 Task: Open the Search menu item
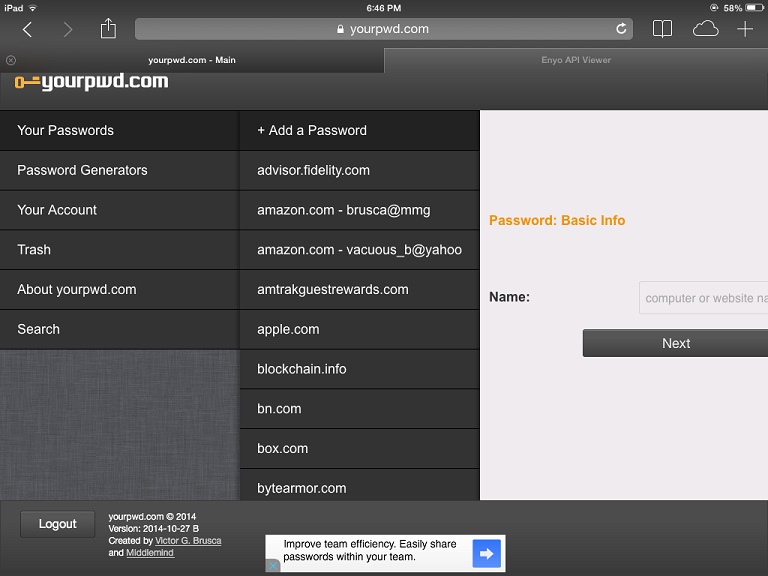120,329
